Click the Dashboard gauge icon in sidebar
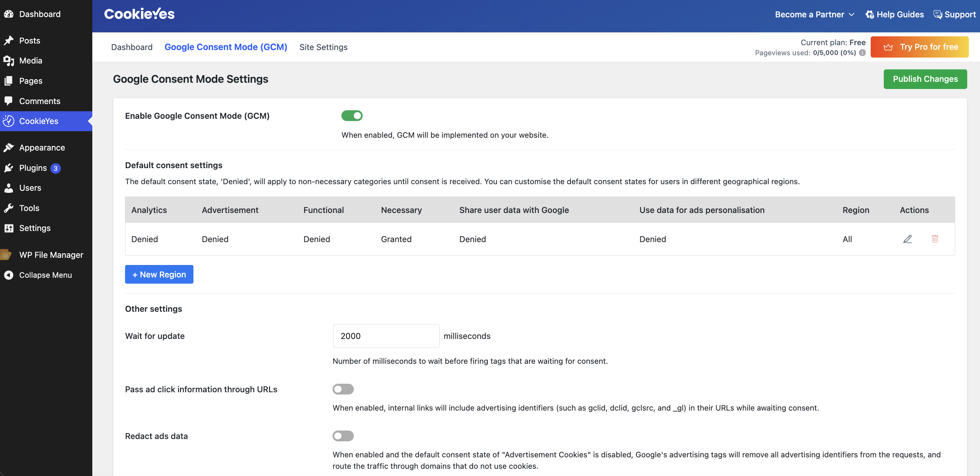980x476 pixels. pos(9,14)
